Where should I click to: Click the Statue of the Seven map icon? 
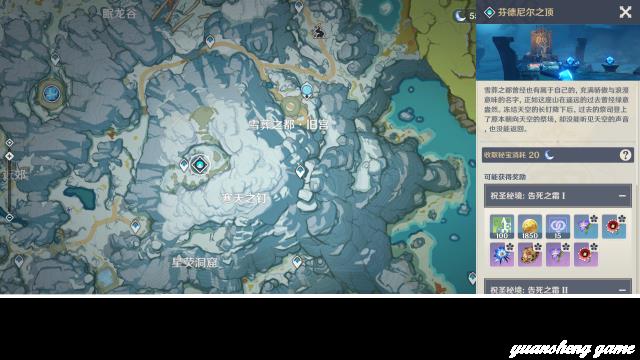point(52,93)
